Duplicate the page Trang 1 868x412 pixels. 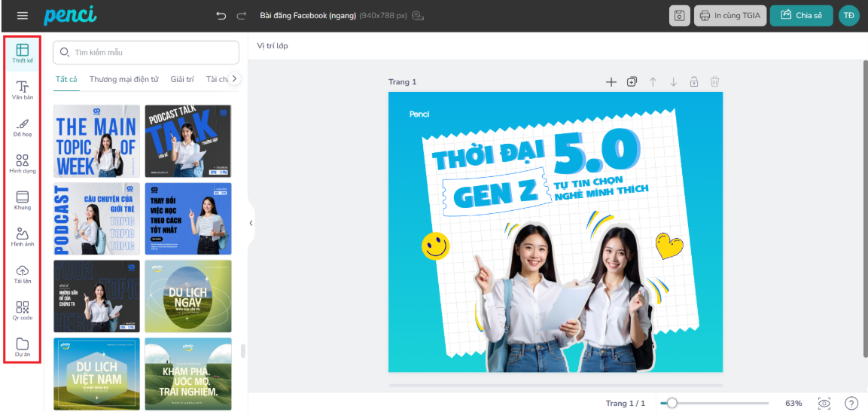(x=632, y=82)
